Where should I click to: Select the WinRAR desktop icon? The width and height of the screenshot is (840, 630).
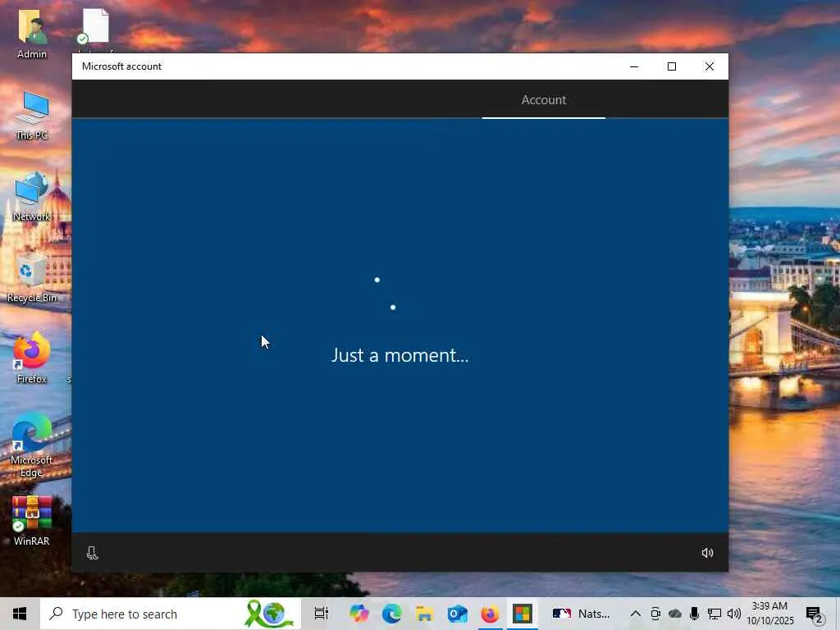pos(32,521)
